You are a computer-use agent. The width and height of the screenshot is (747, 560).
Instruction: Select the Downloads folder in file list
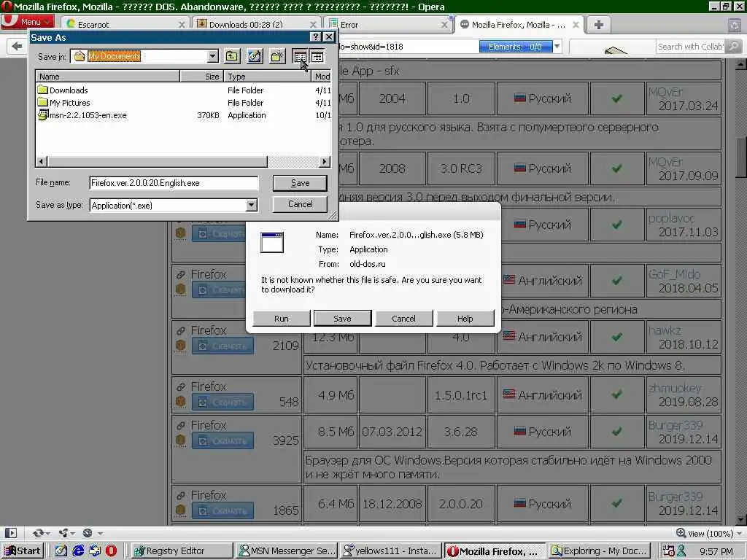(x=62, y=90)
